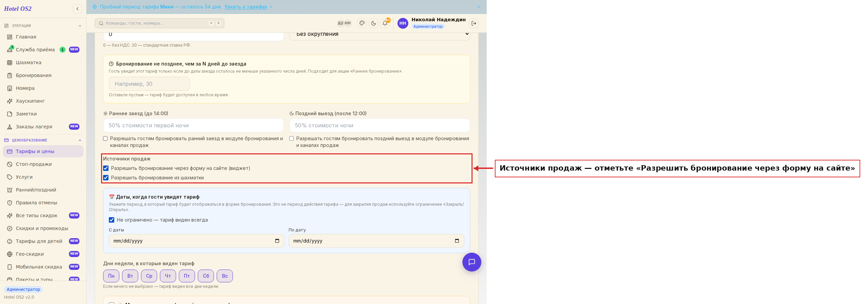
Task: Toggle the Вт weekday button
Action: coord(130,276)
